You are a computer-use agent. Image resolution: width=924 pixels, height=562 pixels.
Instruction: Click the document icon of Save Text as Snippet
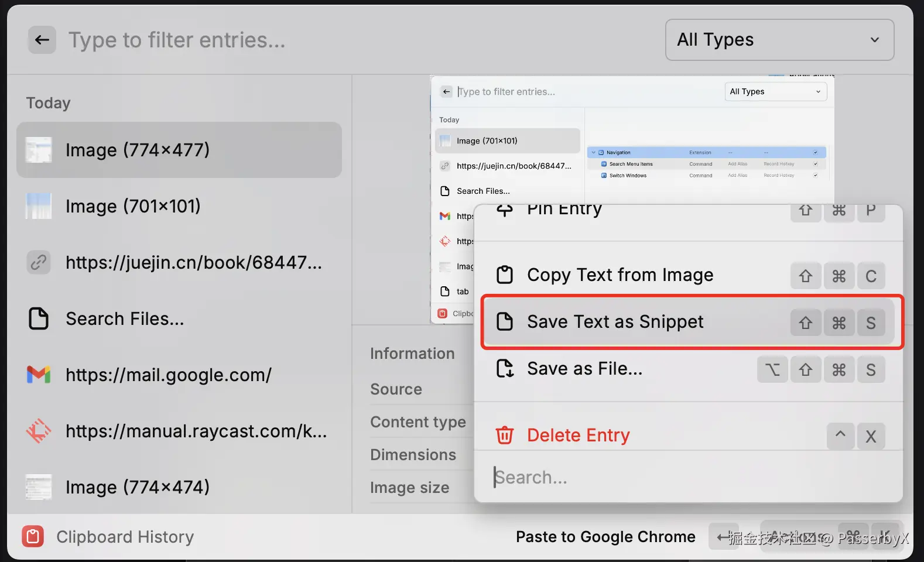click(x=505, y=322)
